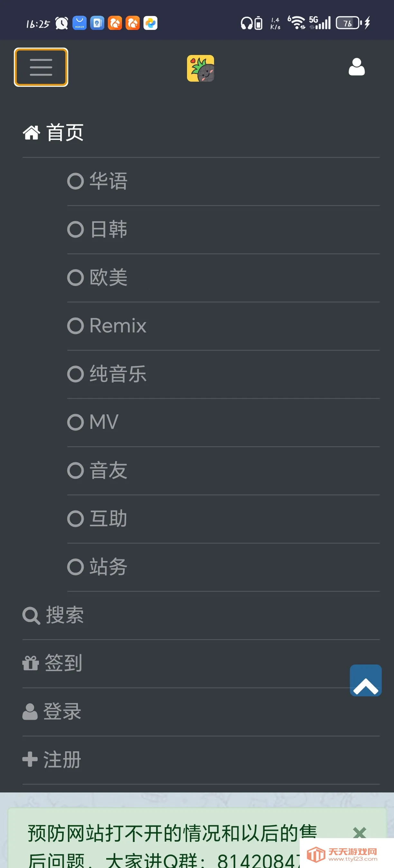Image resolution: width=394 pixels, height=868 pixels.
Task: Click the 登录 person icon
Action: (30, 712)
